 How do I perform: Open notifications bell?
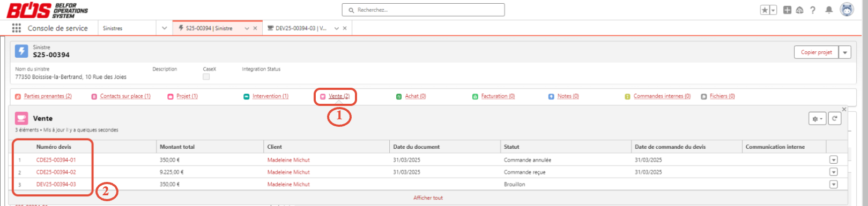tap(829, 10)
